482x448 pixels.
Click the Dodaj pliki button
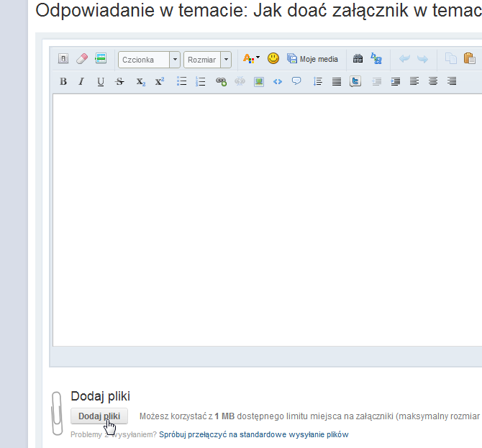coord(99,416)
